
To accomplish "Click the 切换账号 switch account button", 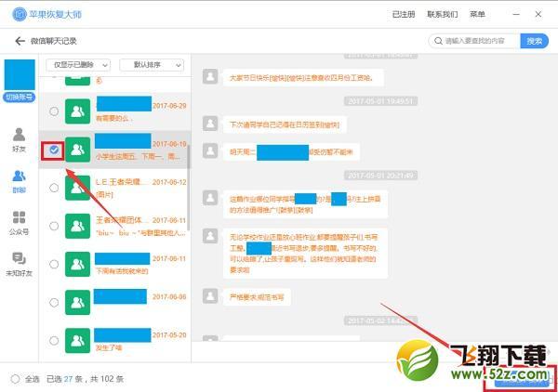I will tap(20, 97).
